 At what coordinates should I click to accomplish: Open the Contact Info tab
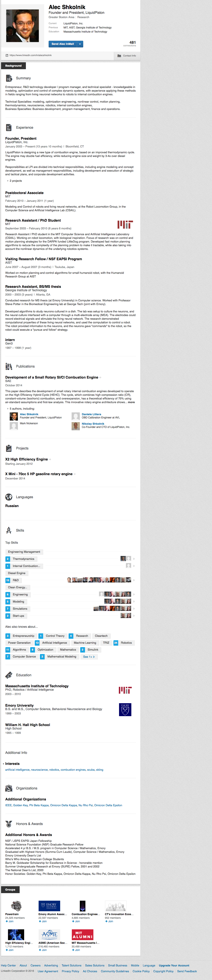pos(127,56)
